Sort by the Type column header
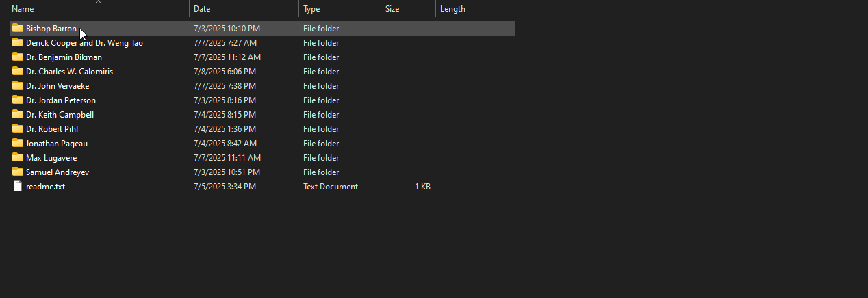 (x=311, y=9)
